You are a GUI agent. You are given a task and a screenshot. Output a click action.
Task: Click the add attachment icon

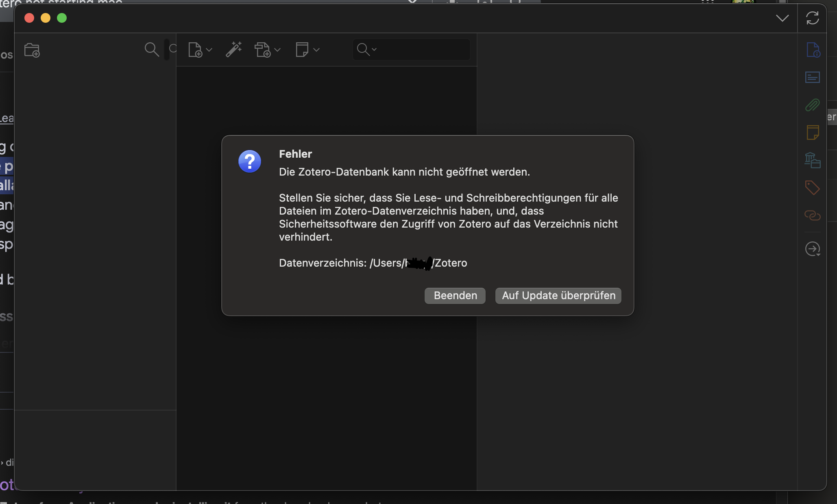[263, 50]
